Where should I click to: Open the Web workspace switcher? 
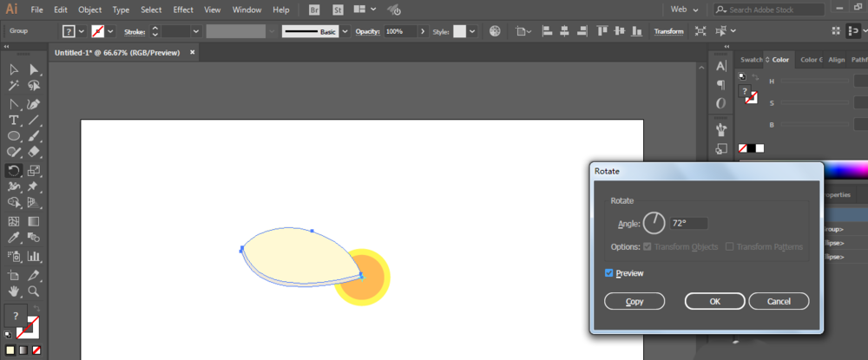[x=684, y=10]
